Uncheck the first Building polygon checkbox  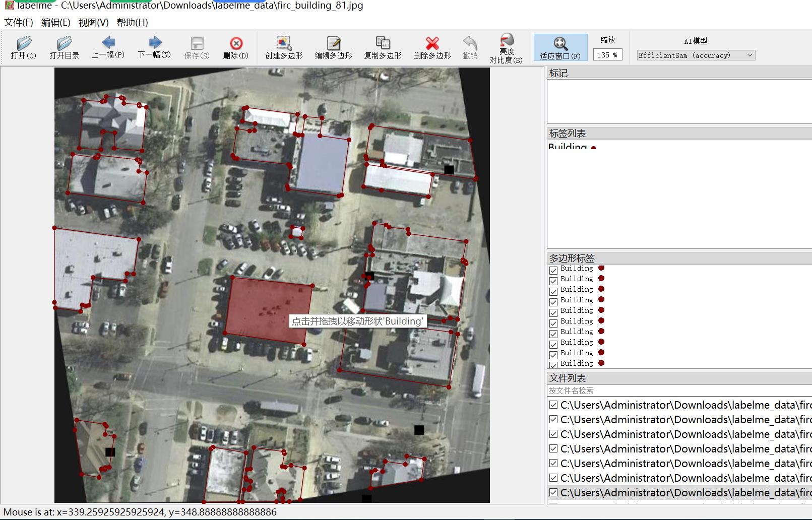click(x=553, y=270)
